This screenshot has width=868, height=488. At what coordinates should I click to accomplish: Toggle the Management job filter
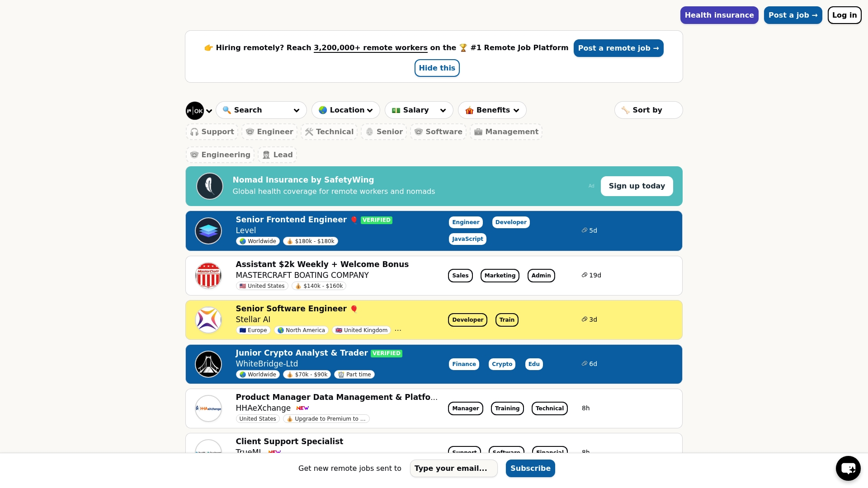tap(506, 131)
